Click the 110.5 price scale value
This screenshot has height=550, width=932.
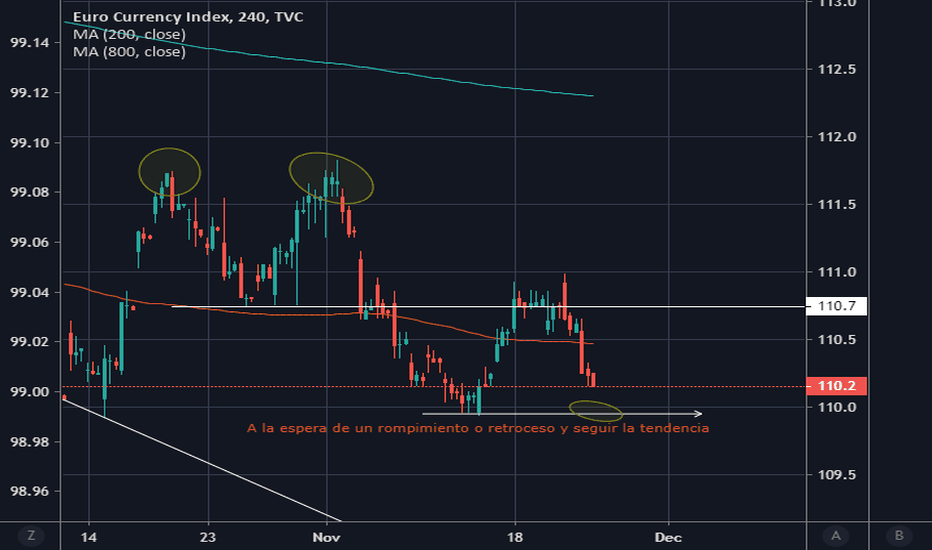(837, 340)
